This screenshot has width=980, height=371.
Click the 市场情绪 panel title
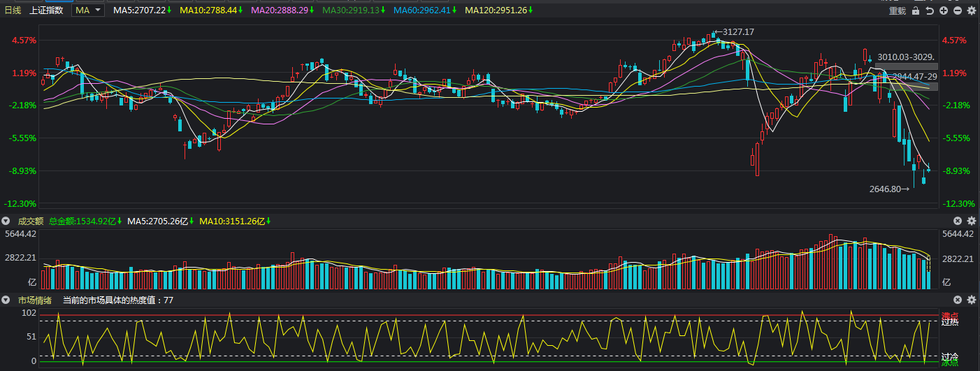click(34, 300)
